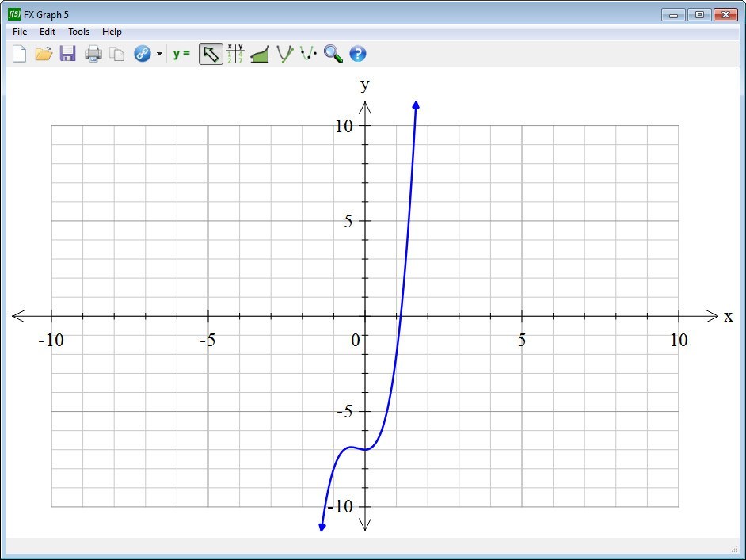Save the graph with the floppy icon

tap(67, 54)
